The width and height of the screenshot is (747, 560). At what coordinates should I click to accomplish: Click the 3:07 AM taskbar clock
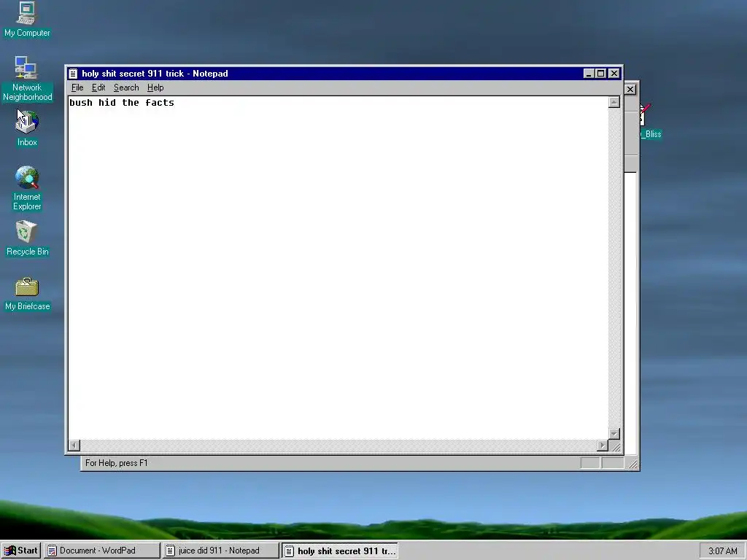[x=722, y=551]
